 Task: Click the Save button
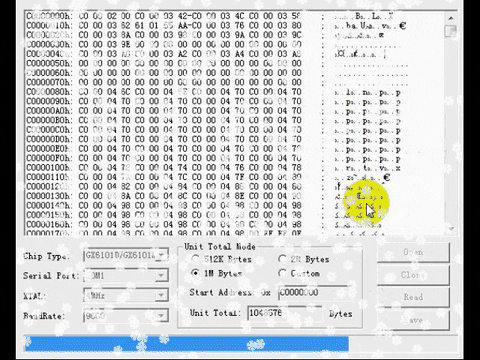tap(413, 320)
